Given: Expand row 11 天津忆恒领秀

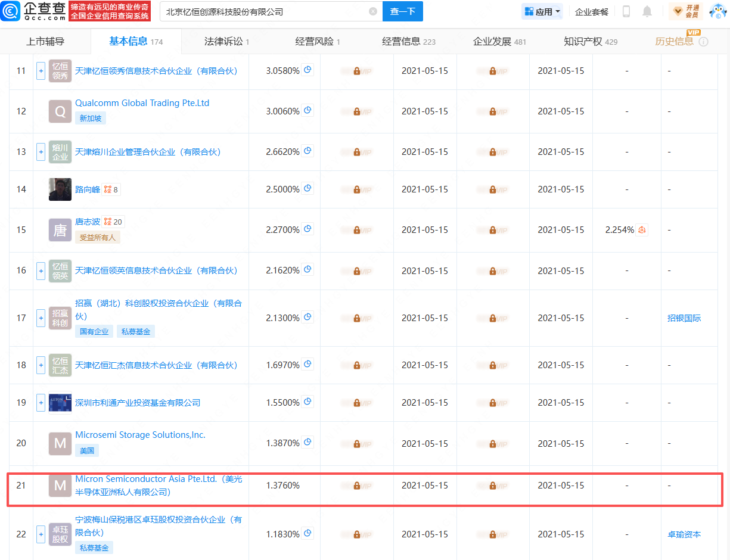Looking at the screenshot, I should [41, 71].
